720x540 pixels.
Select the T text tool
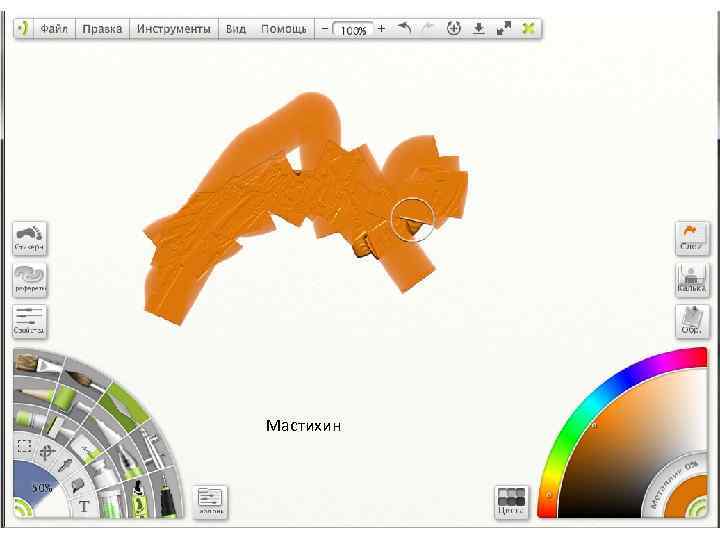pos(84,507)
